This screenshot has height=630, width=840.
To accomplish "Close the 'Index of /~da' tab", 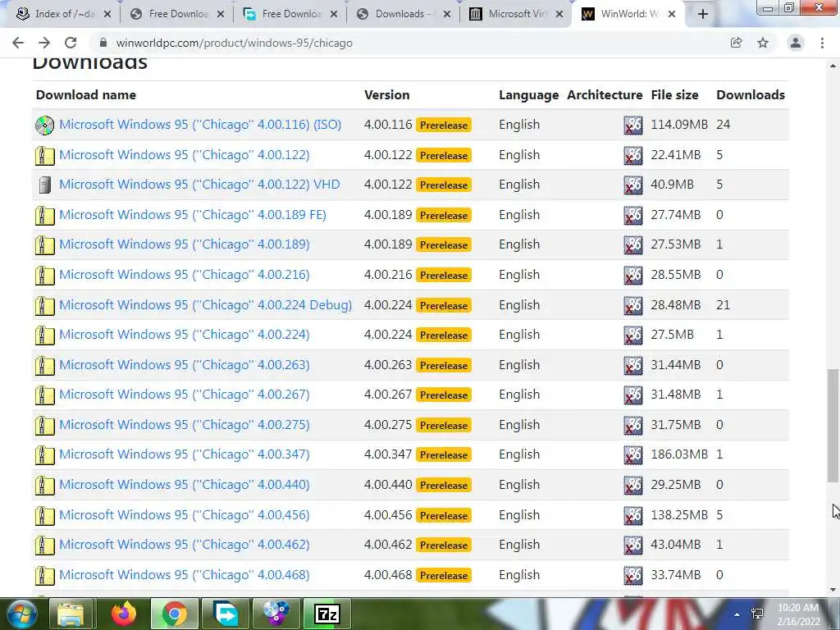I will (107, 15).
